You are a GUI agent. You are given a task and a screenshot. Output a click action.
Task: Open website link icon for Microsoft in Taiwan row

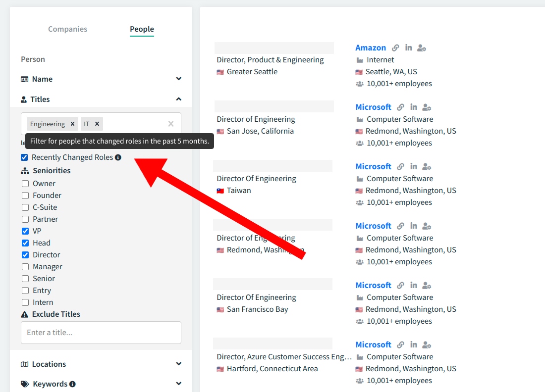click(x=401, y=166)
